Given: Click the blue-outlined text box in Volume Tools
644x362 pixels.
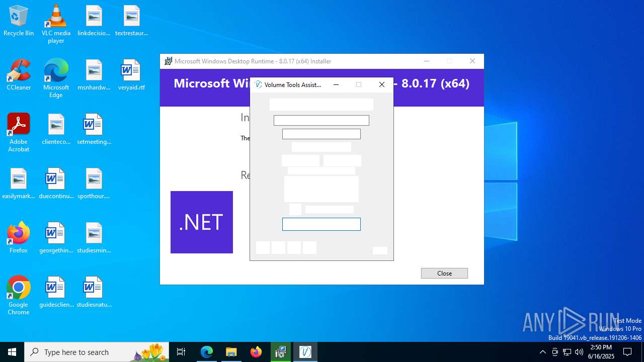Looking at the screenshot, I should coord(321,224).
